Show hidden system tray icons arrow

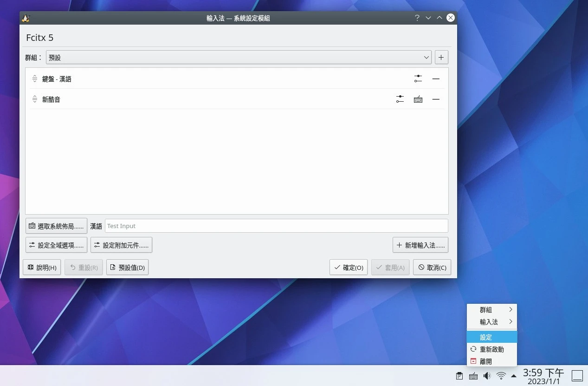(x=514, y=376)
